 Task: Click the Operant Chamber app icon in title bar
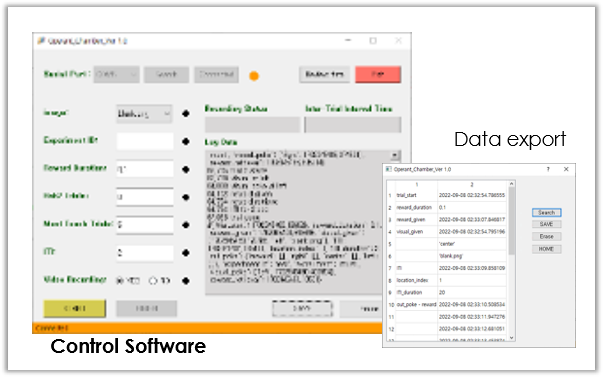point(41,40)
